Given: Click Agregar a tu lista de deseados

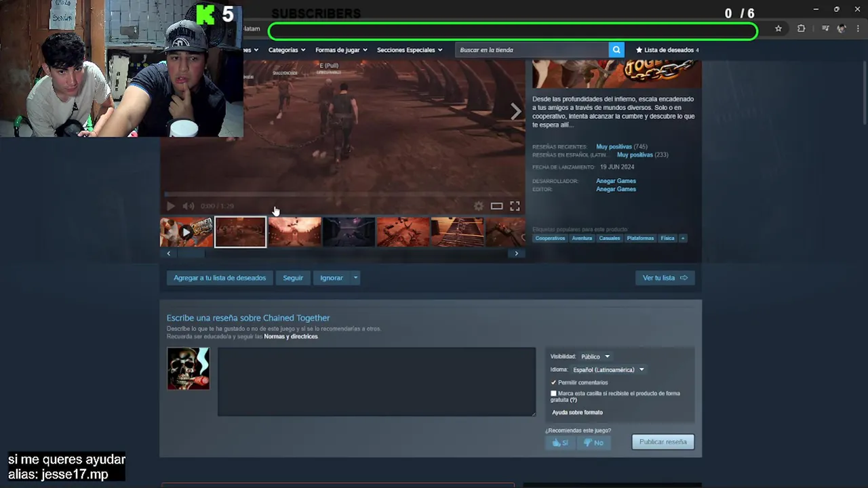Looking at the screenshot, I should (x=220, y=278).
